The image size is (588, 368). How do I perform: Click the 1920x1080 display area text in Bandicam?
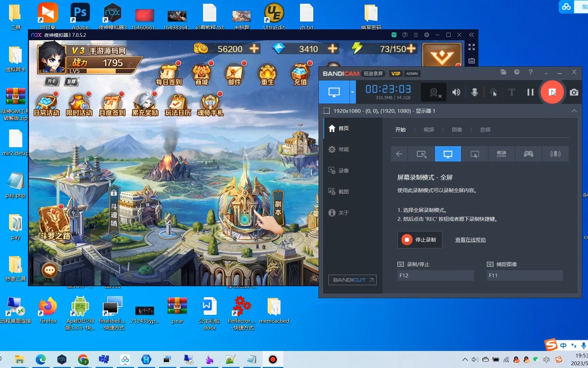click(384, 111)
